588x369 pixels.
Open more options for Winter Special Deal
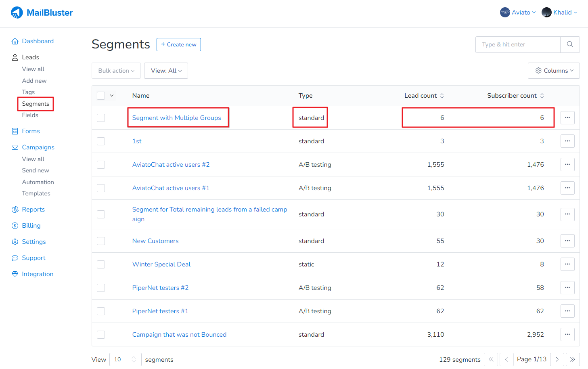pyautogui.click(x=567, y=264)
